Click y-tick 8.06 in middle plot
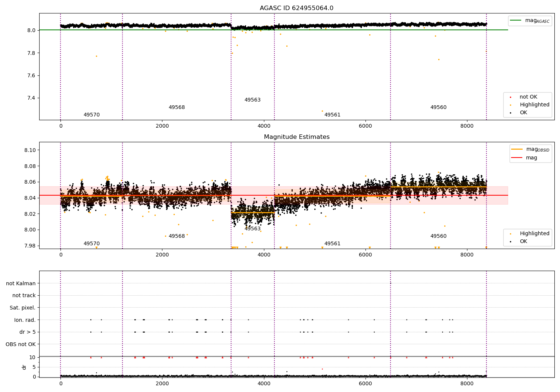 click(x=30, y=182)
